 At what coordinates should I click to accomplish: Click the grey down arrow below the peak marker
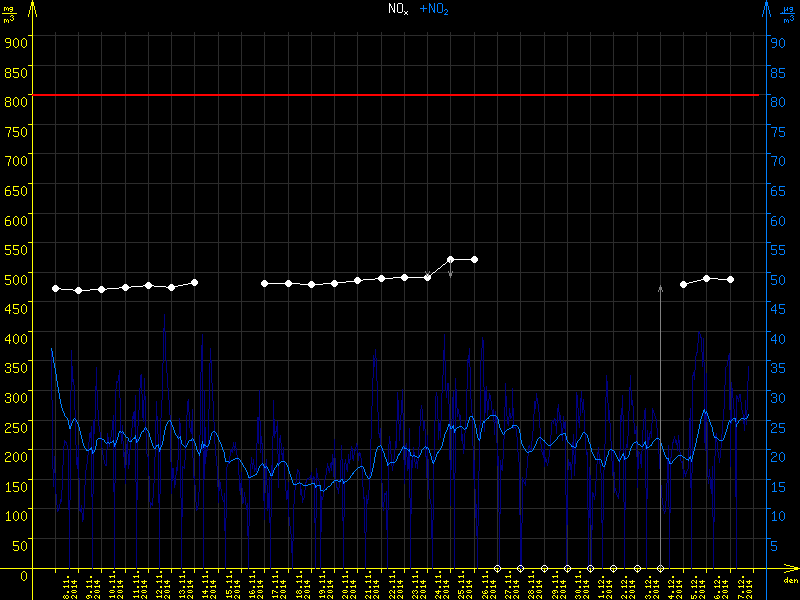click(451, 271)
